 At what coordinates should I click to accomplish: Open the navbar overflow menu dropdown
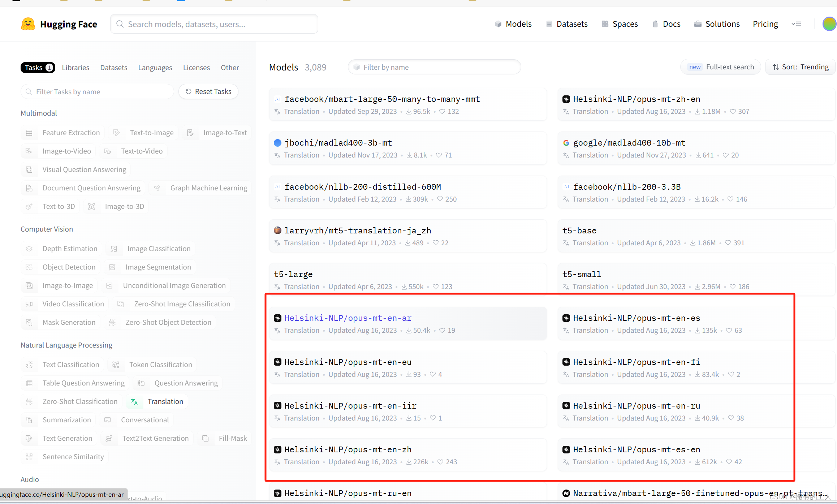(x=796, y=24)
